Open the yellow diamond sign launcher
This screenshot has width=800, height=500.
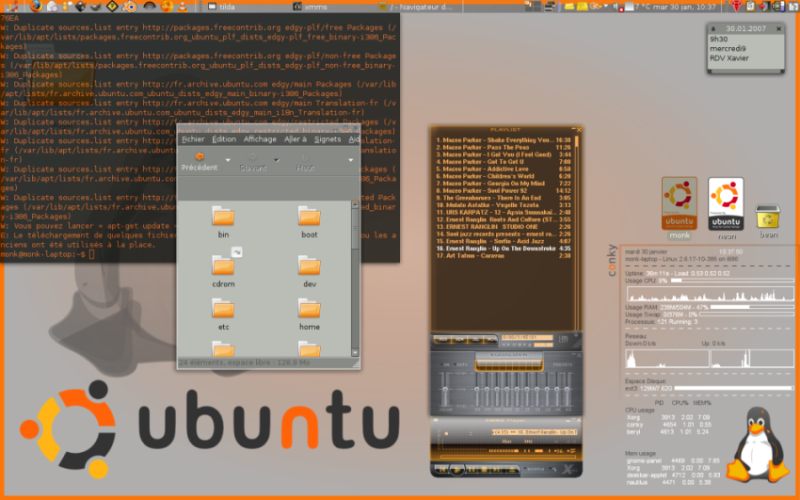[x=111, y=6]
